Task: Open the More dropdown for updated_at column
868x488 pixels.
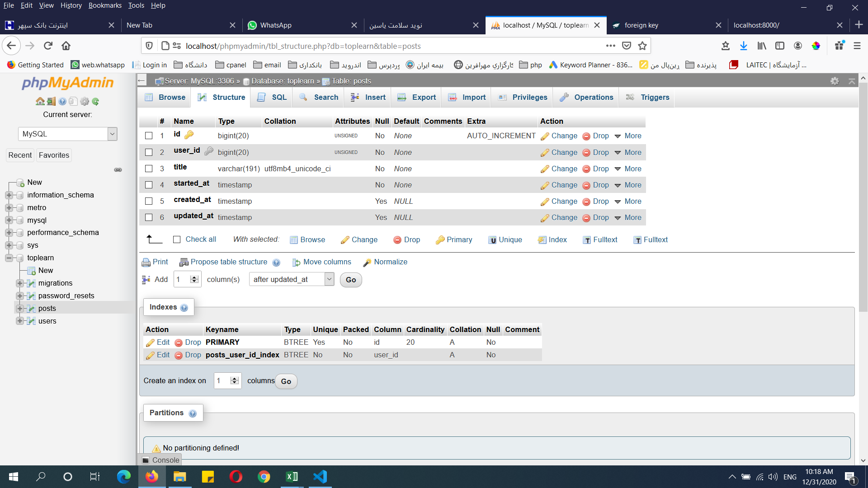Action: click(x=628, y=217)
